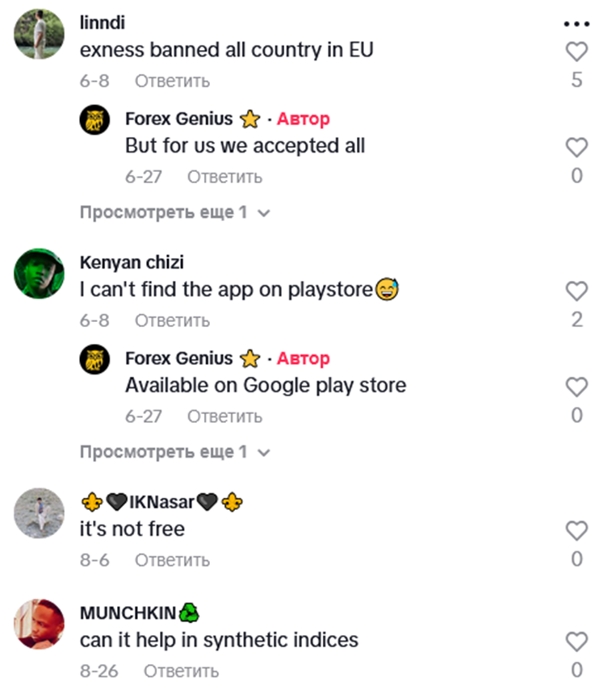Open MUNCHKIN's profile avatar
The height and width of the screenshot is (686, 616).
(40, 624)
